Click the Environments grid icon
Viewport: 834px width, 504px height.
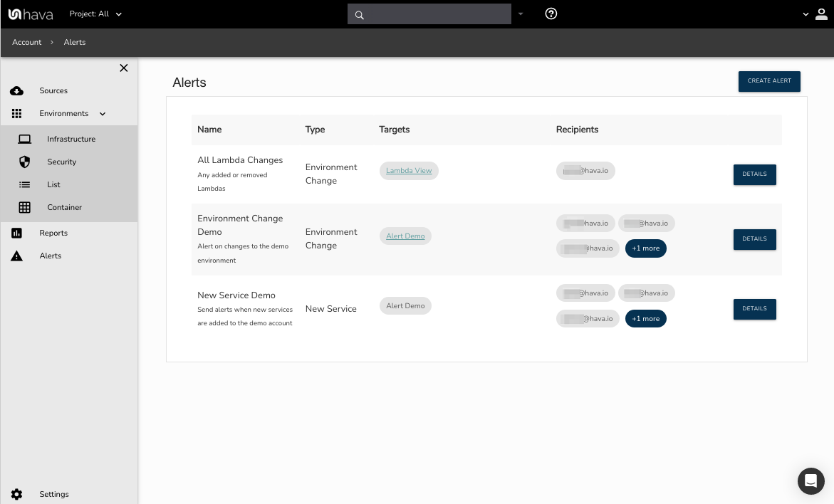coord(16,114)
